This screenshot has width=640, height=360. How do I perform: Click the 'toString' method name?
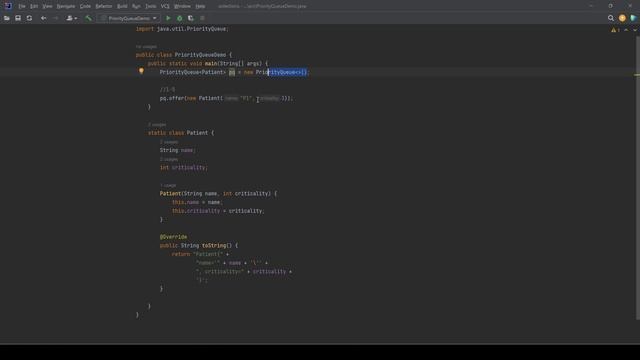(214, 245)
